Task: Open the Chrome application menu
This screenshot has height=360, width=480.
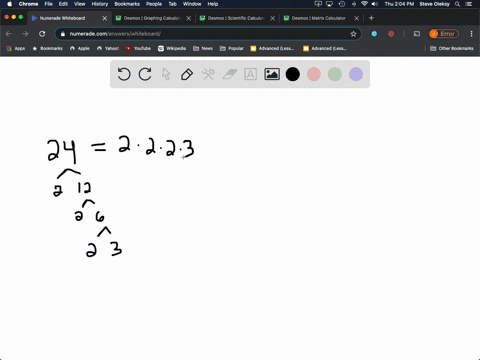Action: 28,4
